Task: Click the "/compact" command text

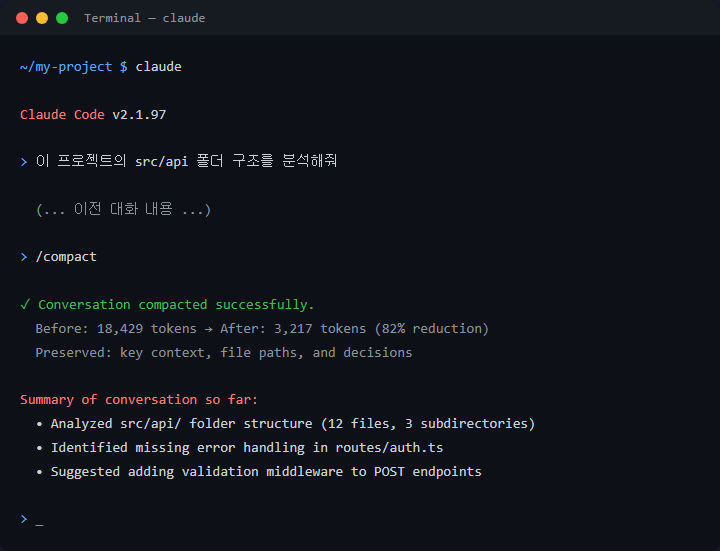Action: click(66, 257)
